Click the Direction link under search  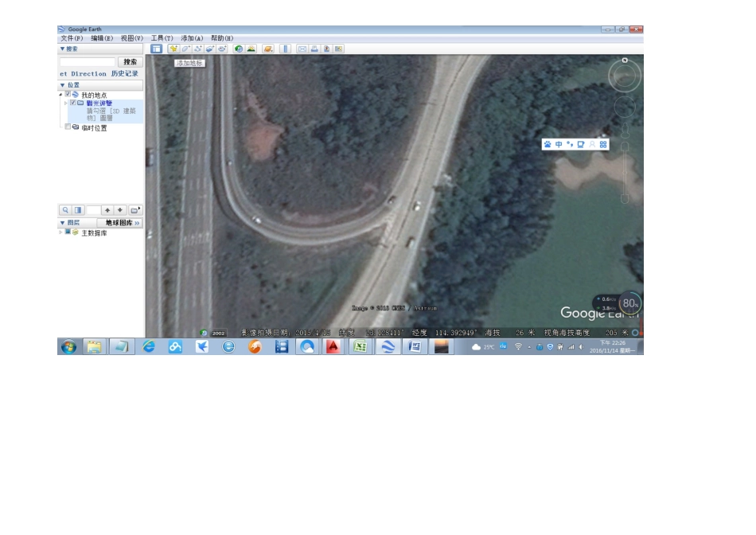88,74
